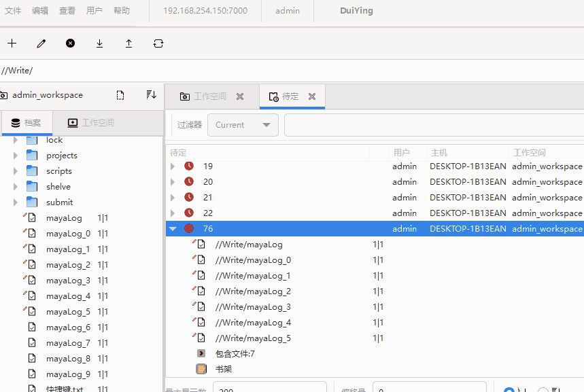This screenshot has height=392, width=584.
Task: Click the plus (add) toolbar icon
Action: tap(12, 43)
